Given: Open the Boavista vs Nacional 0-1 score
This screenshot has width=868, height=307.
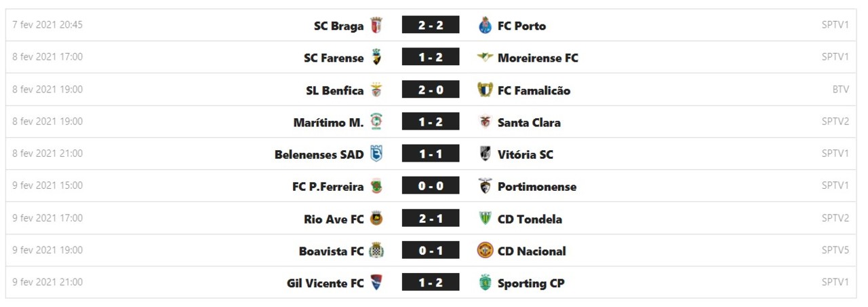Looking at the screenshot, I should [431, 251].
